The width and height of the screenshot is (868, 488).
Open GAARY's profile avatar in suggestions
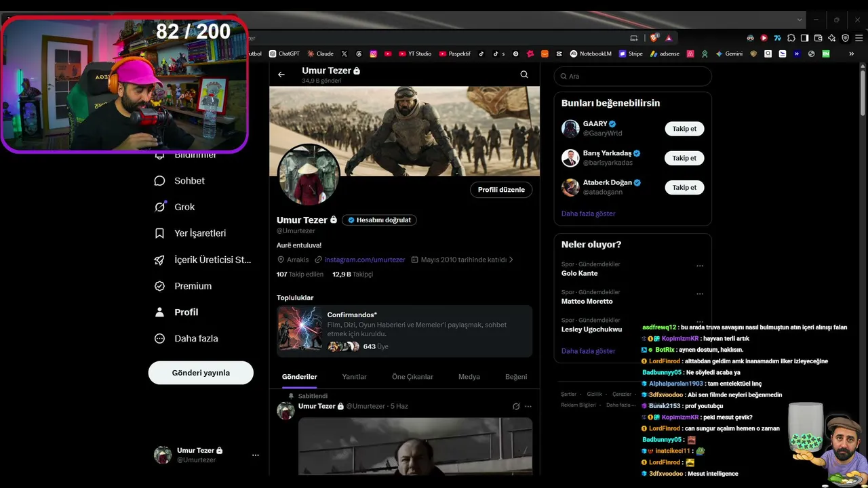pos(570,129)
